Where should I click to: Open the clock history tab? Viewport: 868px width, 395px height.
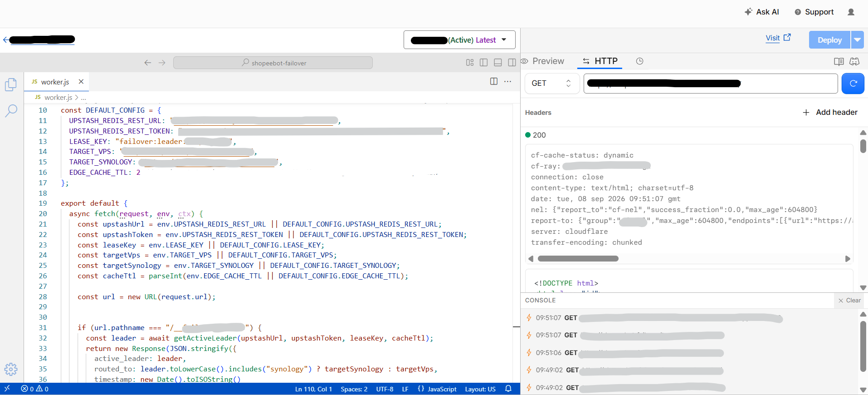pos(639,61)
